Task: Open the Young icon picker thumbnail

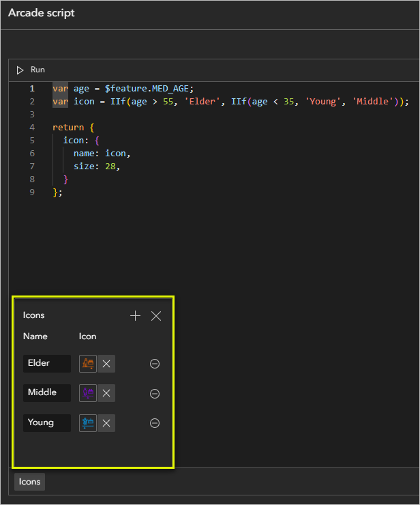Action: click(x=88, y=423)
